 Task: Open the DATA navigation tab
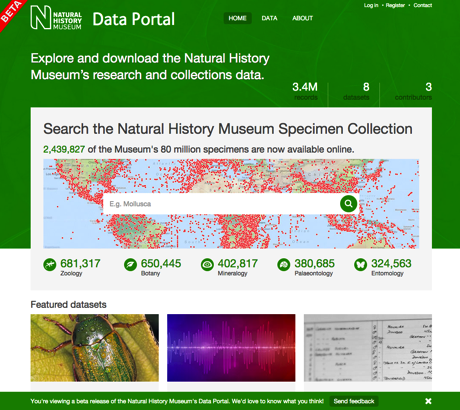click(269, 18)
